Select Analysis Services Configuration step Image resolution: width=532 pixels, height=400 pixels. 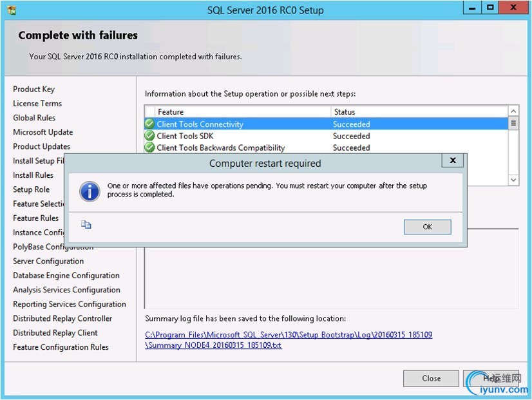point(66,290)
